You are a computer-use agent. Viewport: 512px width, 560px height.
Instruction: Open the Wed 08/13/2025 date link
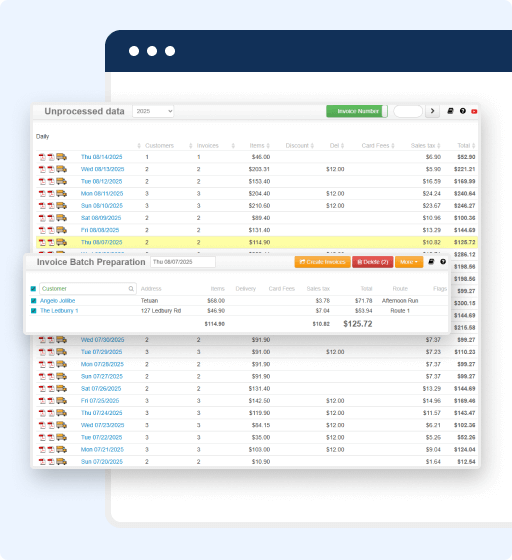(x=102, y=169)
